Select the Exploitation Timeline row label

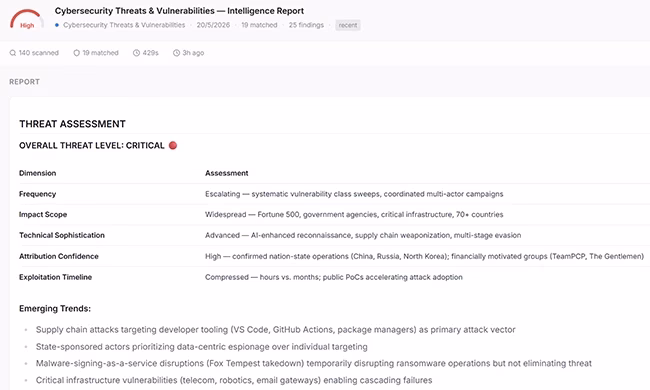tap(55, 277)
